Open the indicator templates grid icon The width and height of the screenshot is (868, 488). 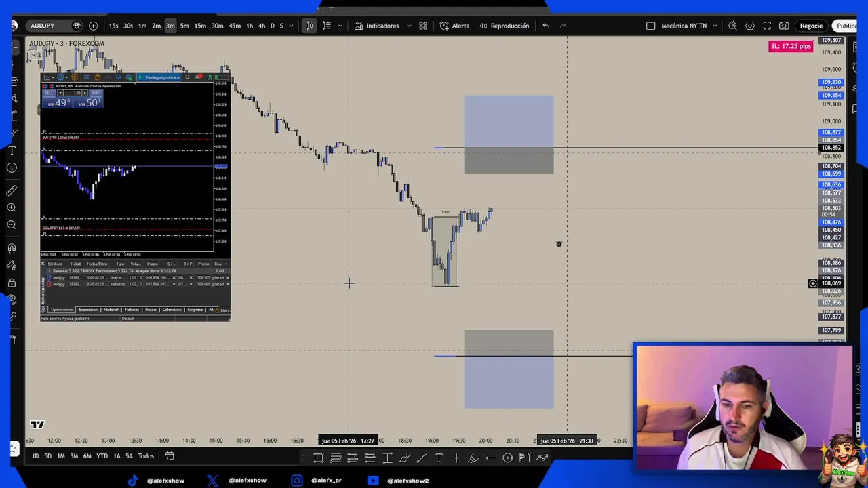click(x=423, y=26)
